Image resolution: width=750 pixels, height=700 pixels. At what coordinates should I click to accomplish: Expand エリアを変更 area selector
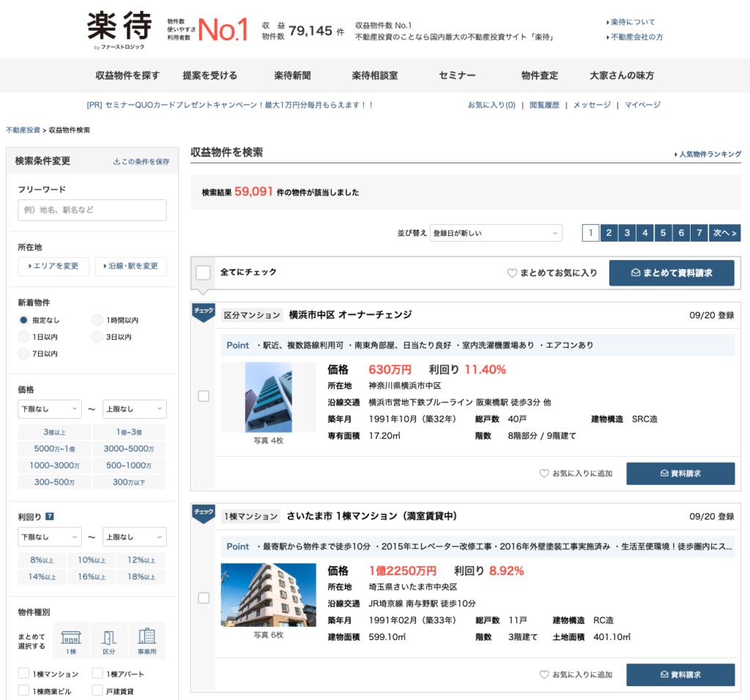(x=53, y=266)
